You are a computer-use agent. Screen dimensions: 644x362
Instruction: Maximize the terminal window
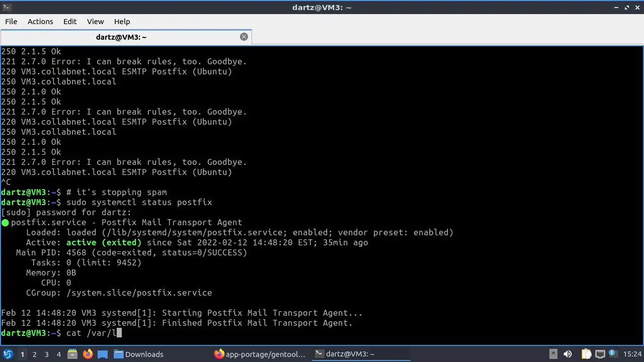click(x=627, y=7)
